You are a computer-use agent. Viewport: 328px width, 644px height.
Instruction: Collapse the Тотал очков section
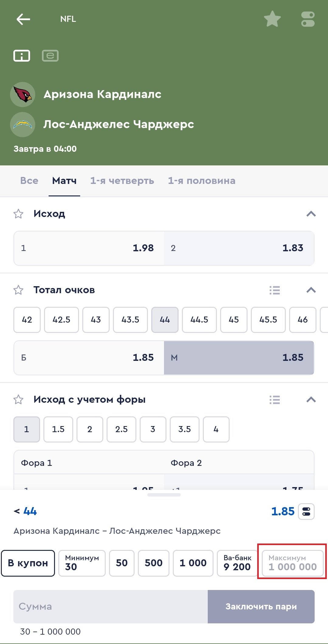pyautogui.click(x=311, y=290)
